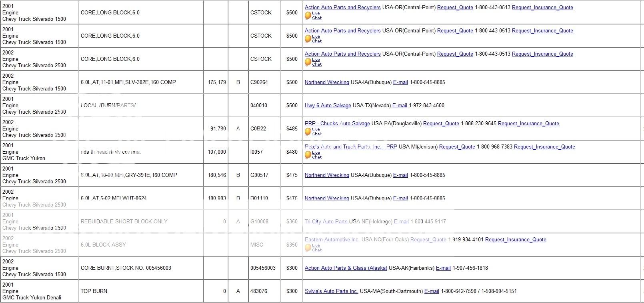Select stock cell labeled MISC
The image size is (644, 303).
tap(264, 245)
